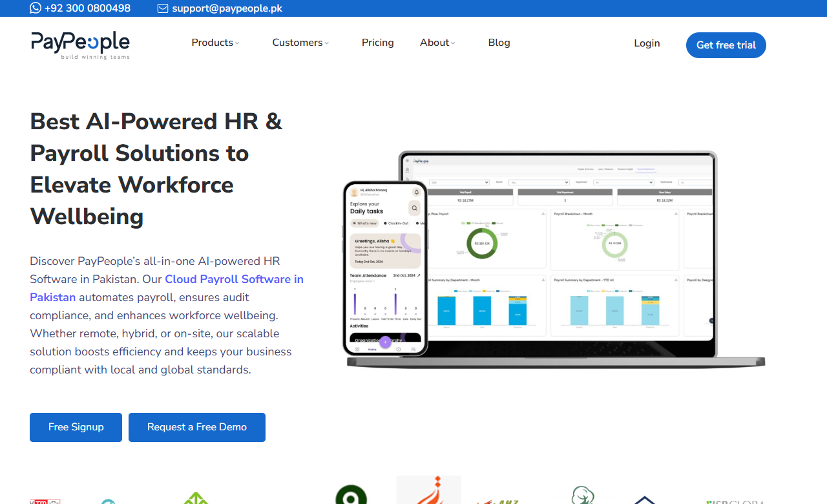This screenshot has width=827, height=504.
Task: Click the envelope icon beside support@paypeople.pk
Action: pos(163,8)
